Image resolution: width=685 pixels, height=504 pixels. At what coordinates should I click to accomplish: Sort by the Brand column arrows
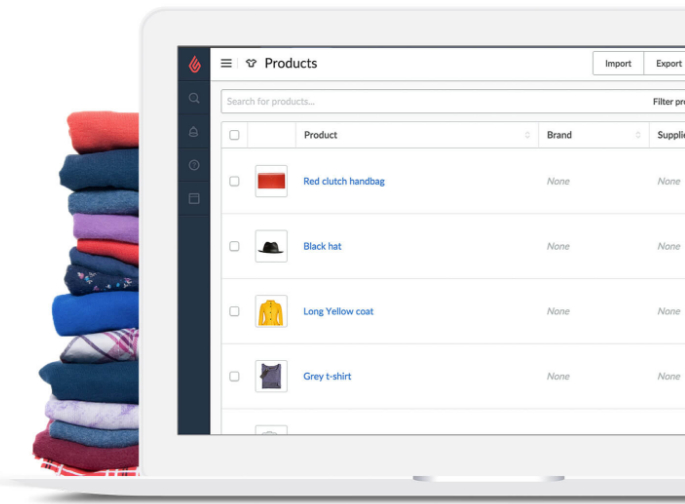(x=638, y=135)
